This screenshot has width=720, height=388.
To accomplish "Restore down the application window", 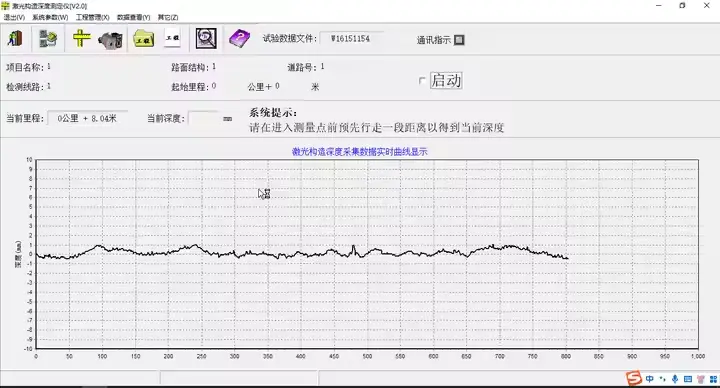I will [x=682, y=6].
